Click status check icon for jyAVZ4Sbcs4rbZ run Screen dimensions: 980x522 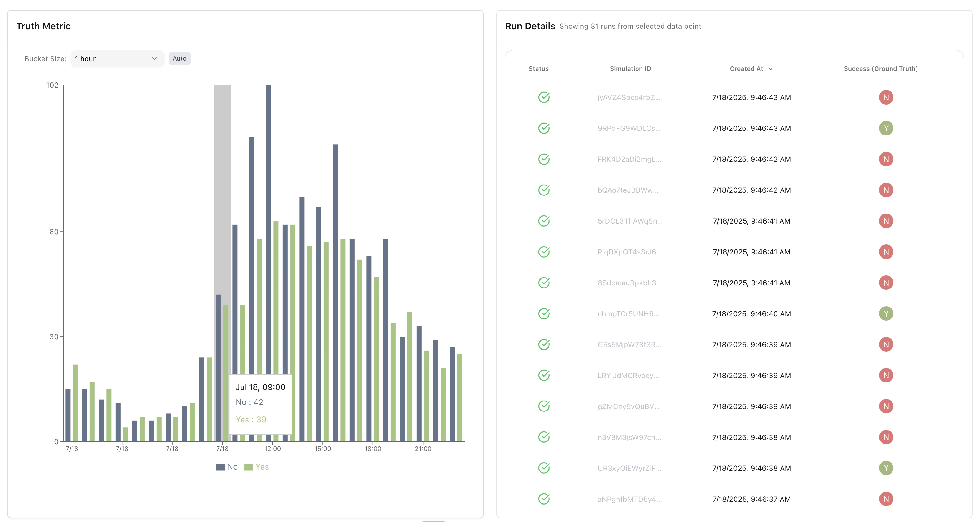point(544,97)
